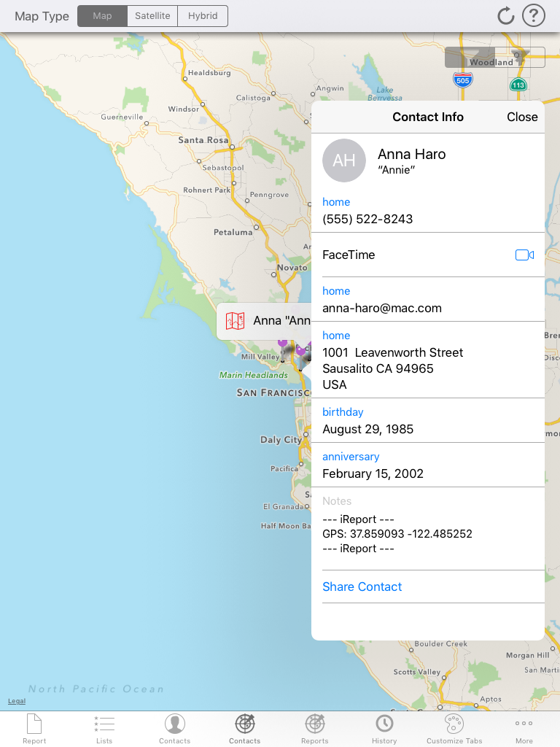Open the Reports tab
This screenshot has height=747, width=560.
[315, 729]
